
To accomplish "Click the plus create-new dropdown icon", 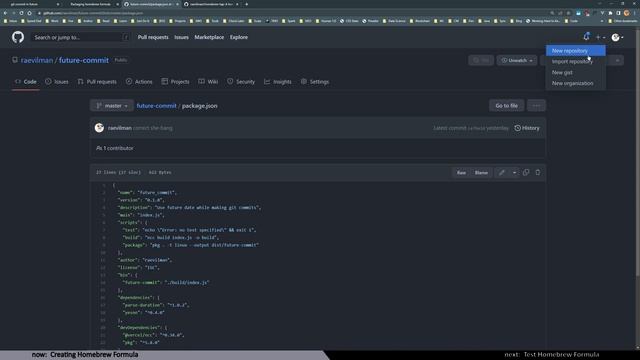I will (600, 37).
